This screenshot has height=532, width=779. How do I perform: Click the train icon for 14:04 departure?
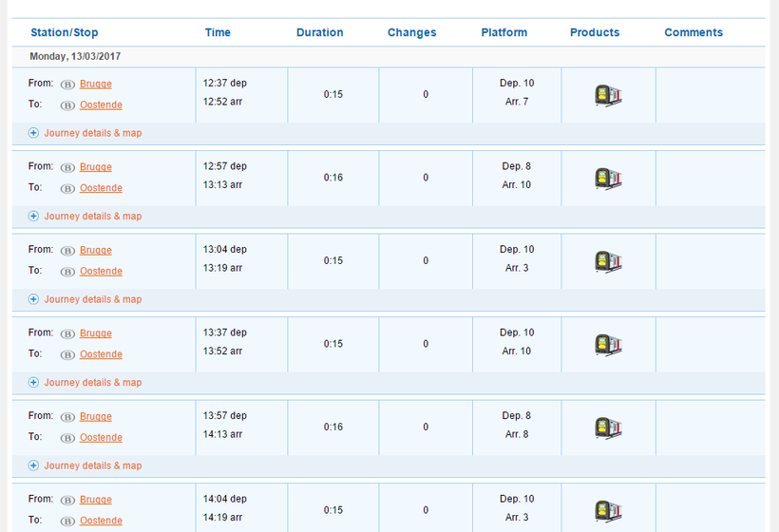[x=608, y=510]
